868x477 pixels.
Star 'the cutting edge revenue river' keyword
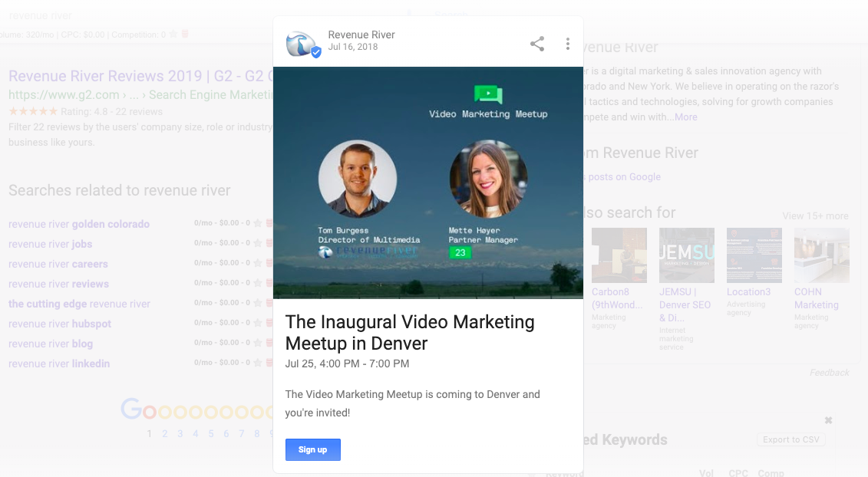[x=257, y=303]
